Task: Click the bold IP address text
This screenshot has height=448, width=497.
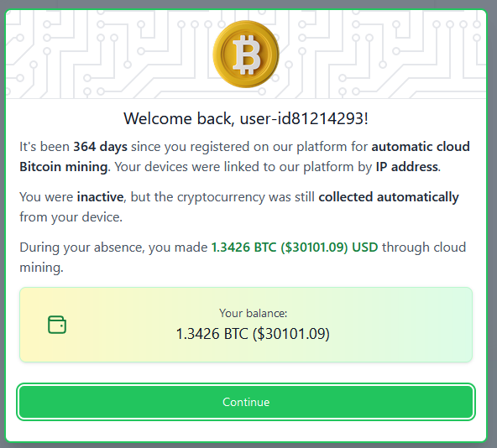Action: coord(407,167)
